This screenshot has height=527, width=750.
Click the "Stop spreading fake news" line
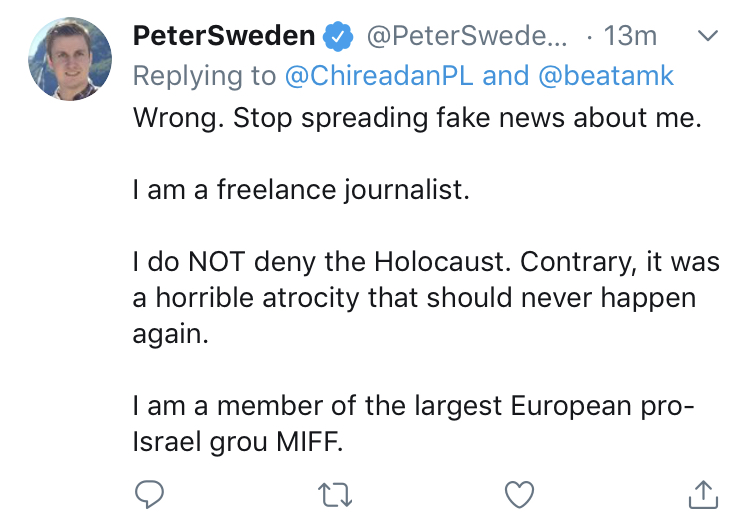coord(420,116)
